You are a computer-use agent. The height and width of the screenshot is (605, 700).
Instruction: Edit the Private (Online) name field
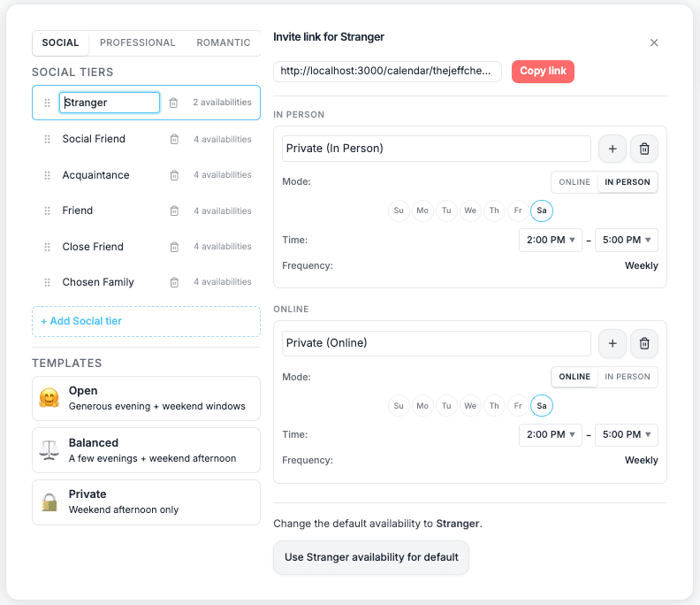click(x=436, y=343)
